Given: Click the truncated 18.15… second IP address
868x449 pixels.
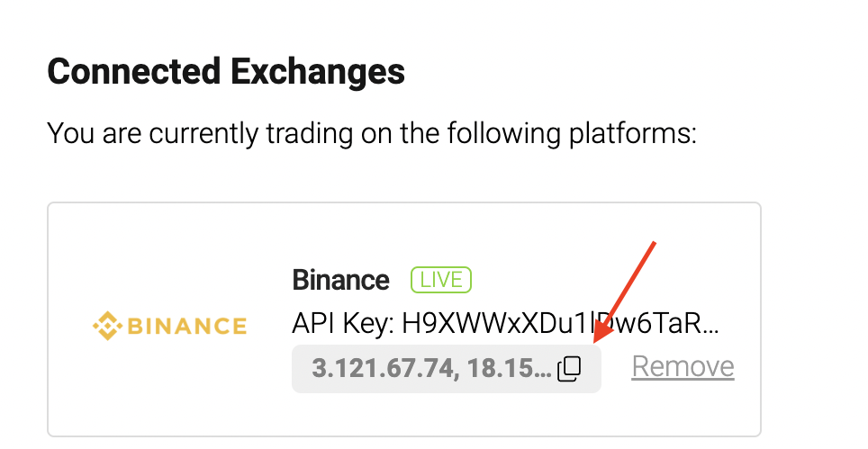Looking at the screenshot, I should click(509, 368).
